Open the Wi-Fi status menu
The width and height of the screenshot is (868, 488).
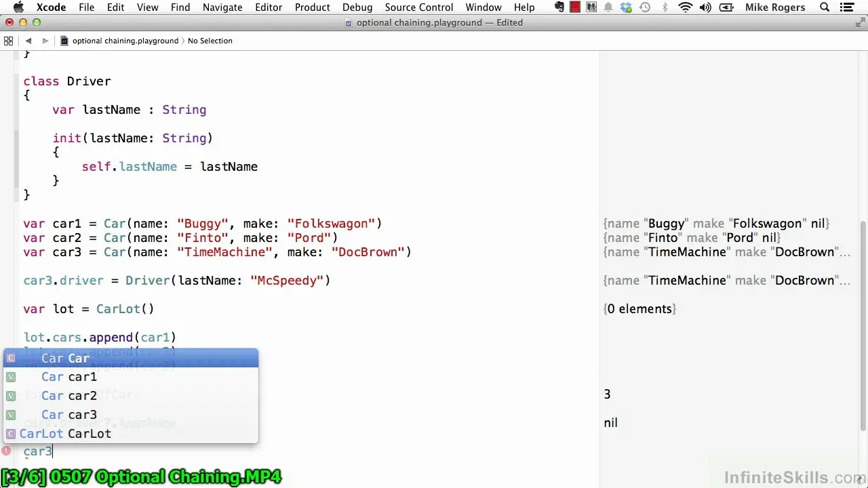(686, 7)
